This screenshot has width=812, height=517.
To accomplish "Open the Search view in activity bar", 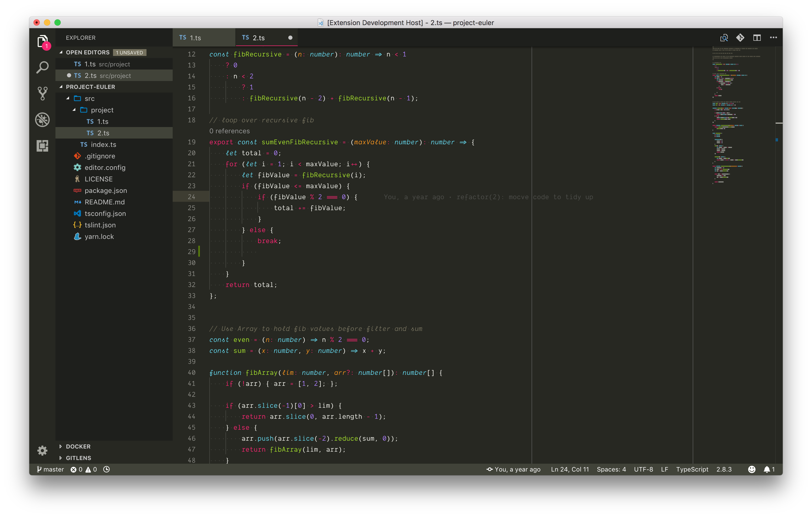I will click(x=42, y=67).
